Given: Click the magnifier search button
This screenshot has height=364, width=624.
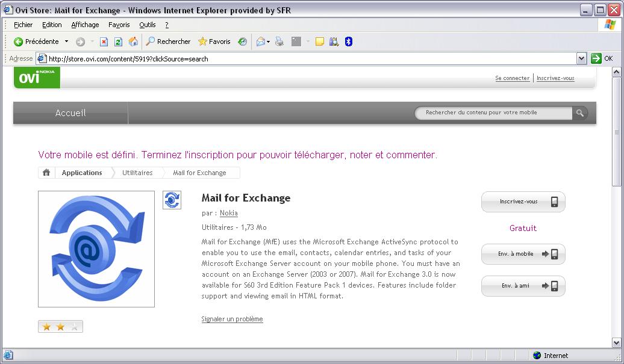Looking at the screenshot, I should click(x=580, y=113).
